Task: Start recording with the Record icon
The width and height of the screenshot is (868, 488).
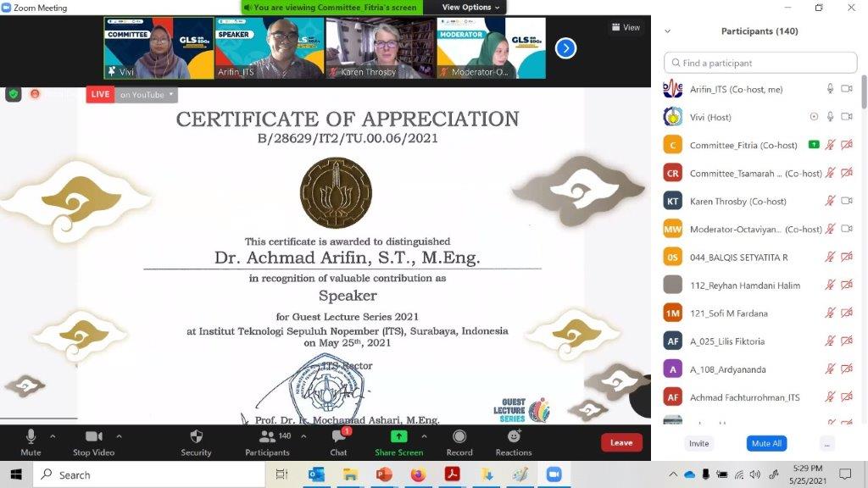Action: 459,437
